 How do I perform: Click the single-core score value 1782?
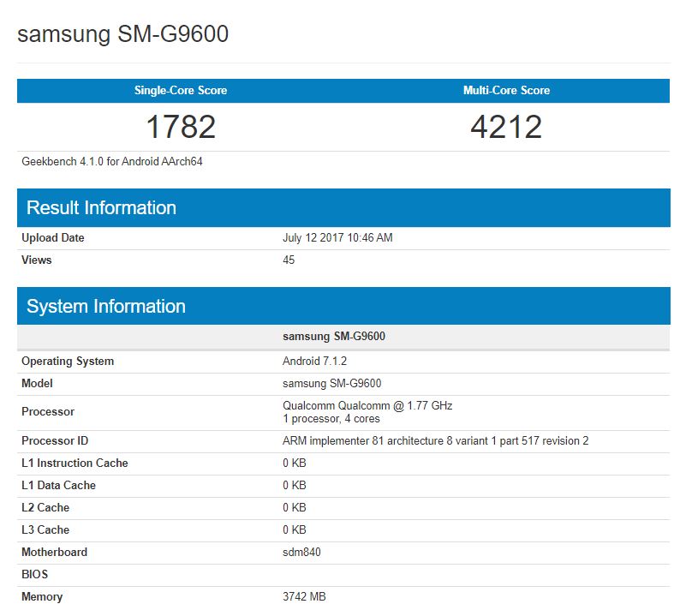coord(181,127)
